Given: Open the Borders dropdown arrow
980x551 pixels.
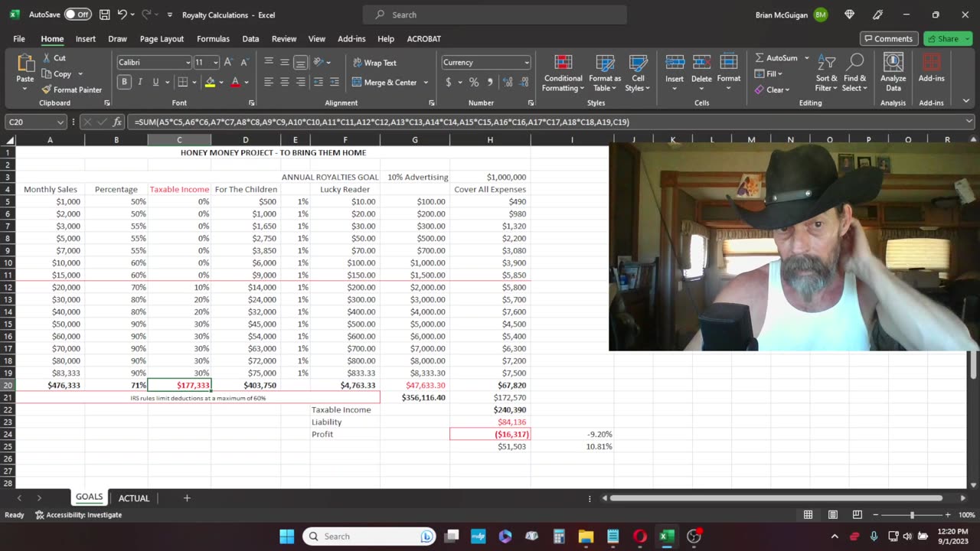Looking at the screenshot, I should [x=195, y=83].
